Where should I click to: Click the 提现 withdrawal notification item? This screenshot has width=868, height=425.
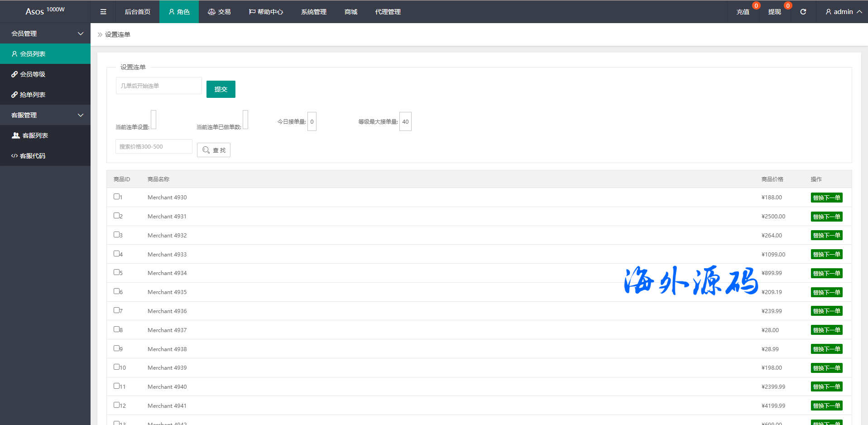pyautogui.click(x=774, y=12)
